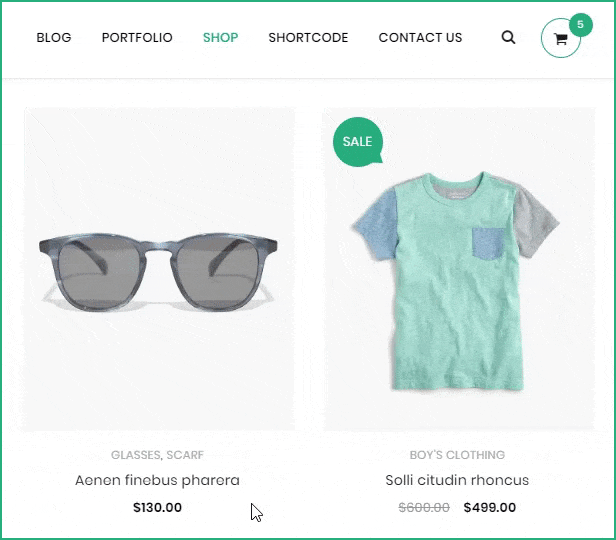Viewport: 616px width, 540px height.
Task: Click the crossed-out $600.00 price
Action: [424, 507]
